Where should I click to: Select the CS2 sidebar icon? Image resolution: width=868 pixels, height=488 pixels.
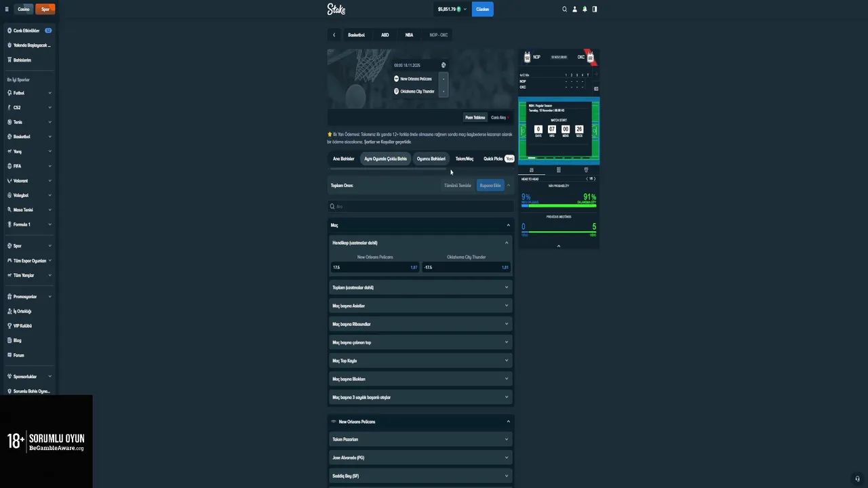[x=9, y=108]
